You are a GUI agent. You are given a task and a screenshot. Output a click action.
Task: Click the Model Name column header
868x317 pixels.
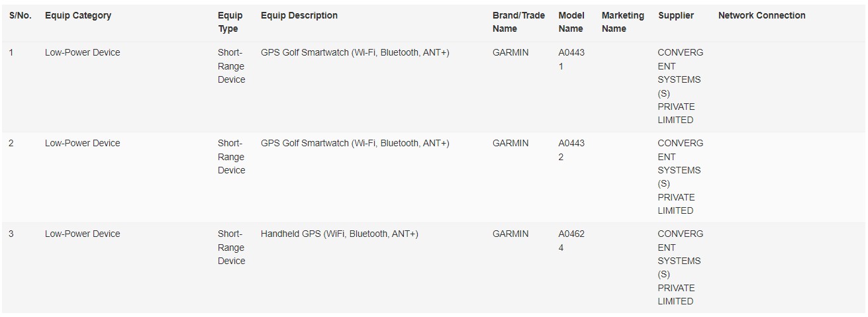point(571,22)
